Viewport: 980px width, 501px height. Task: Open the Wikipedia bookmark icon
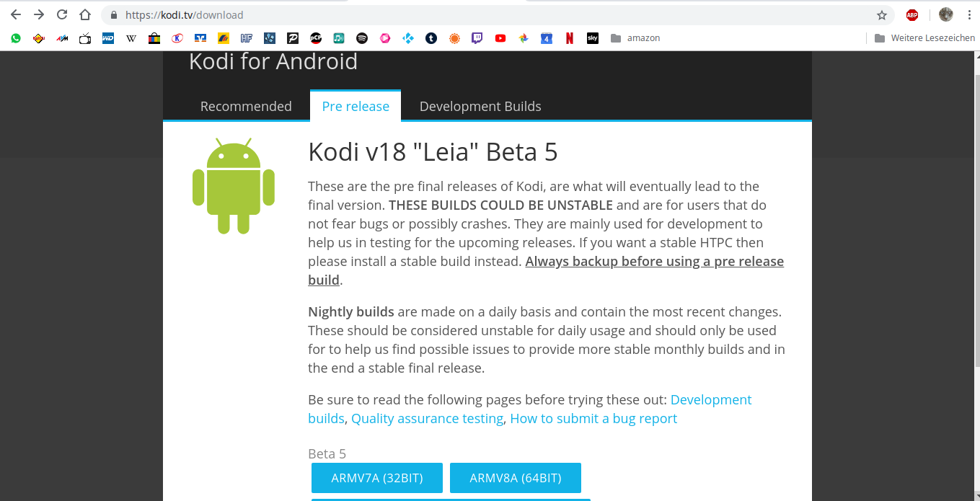pyautogui.click(x=131, y=38)
